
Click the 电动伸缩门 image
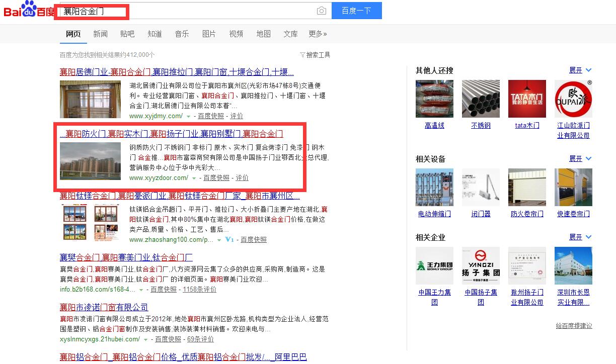point(434,187)
